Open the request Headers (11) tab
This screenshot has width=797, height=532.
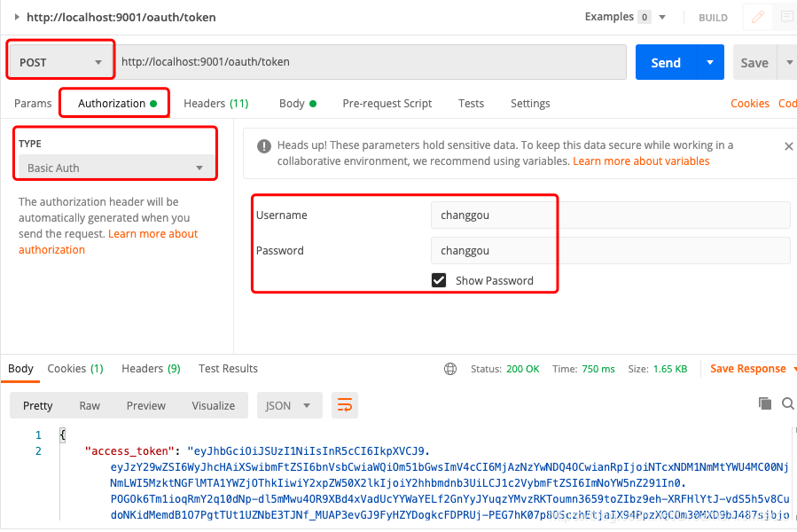click(x=216, y=103)
